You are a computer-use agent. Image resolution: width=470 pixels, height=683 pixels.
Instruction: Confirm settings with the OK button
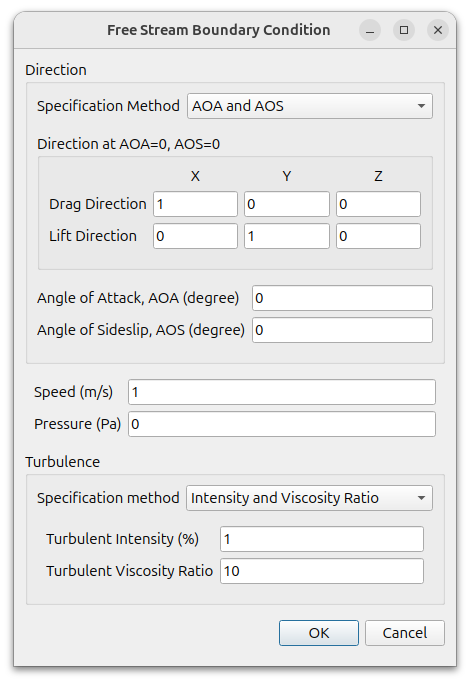(319, 633)
